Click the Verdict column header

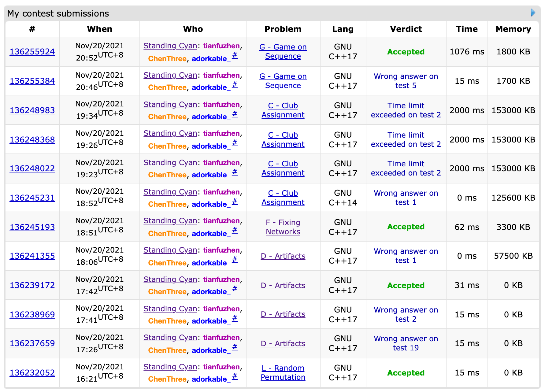point(406,29)
